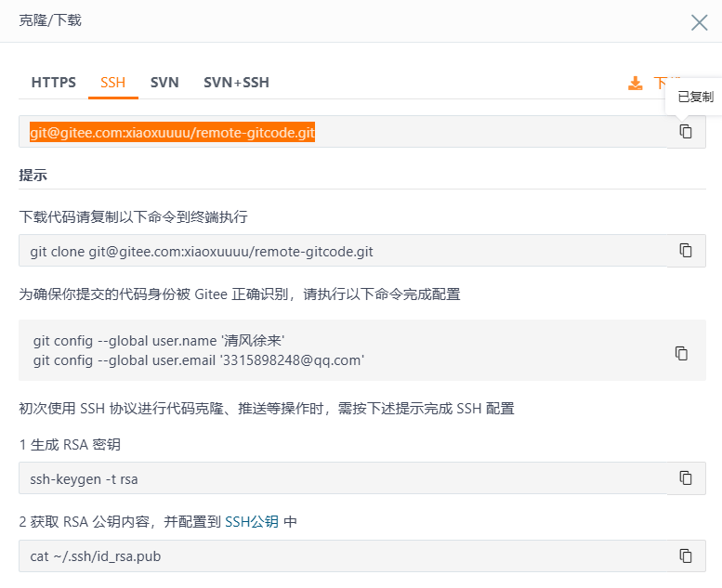Viewport: 722px width, 588px height.
Task: Click the Gitee identity configuration notice text
Action: (240, 294)
